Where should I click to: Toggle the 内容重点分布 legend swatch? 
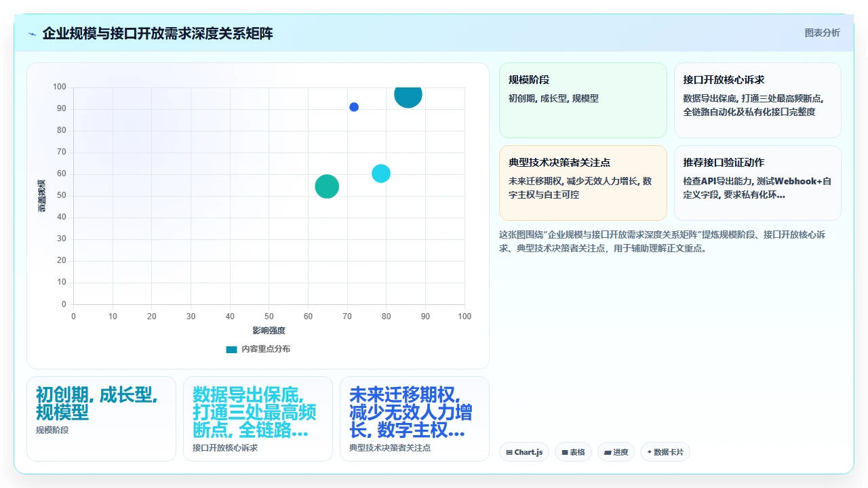click(231, 349)
